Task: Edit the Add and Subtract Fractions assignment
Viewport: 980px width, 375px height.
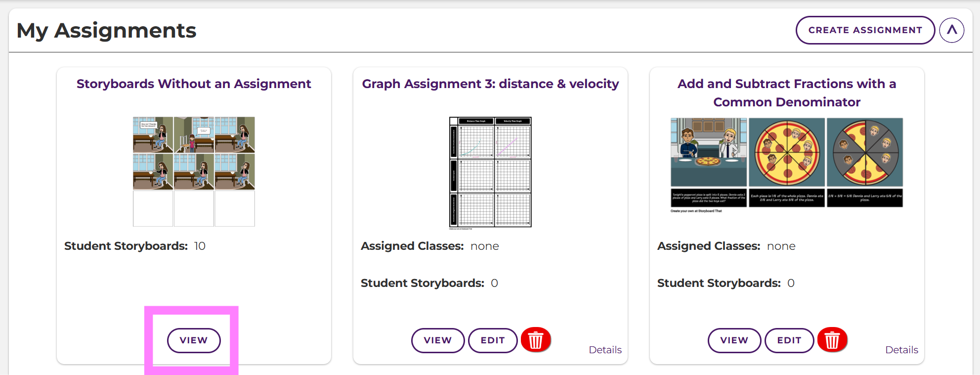Action: tap(789, 340)
